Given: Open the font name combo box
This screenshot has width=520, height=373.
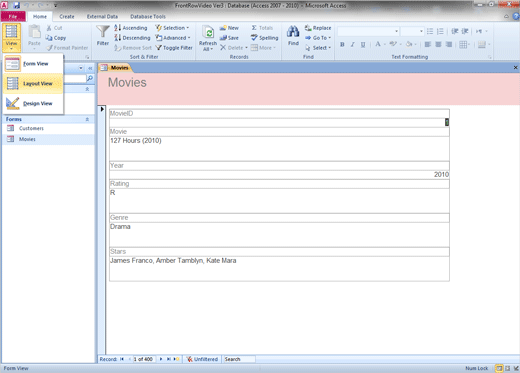Looking at the screenshot, I should (x=368, y=31).
